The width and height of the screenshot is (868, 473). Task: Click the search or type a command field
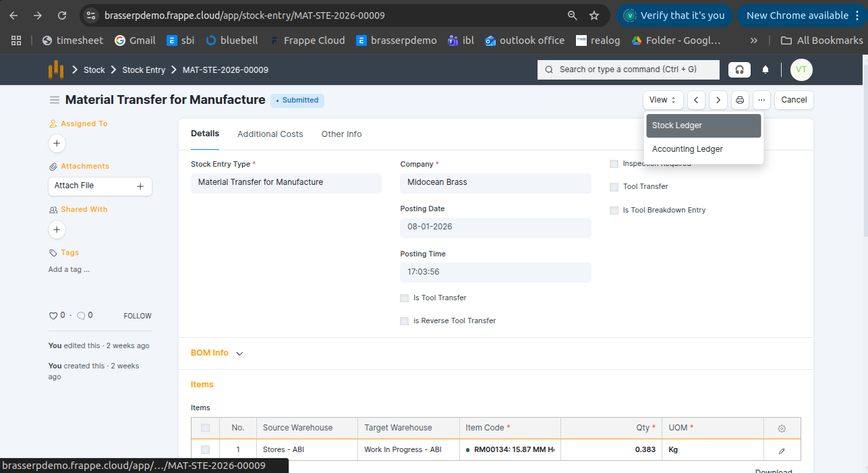(x=627, y=69)
